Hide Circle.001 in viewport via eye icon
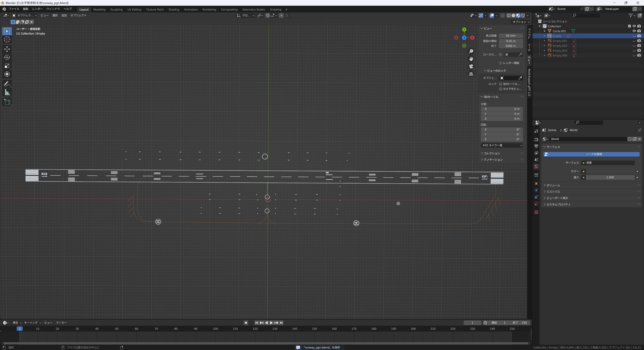644x350 pixels. pos(634,31)
